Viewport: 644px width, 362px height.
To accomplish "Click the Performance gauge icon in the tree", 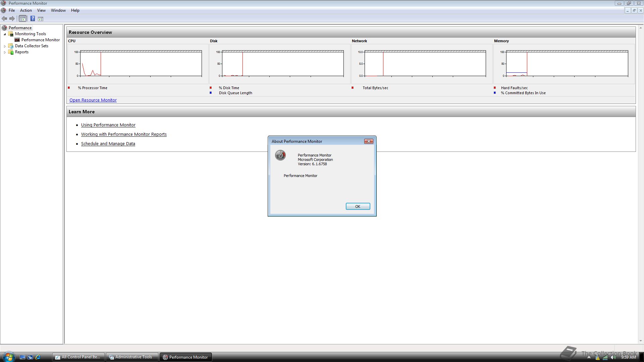I will [x=4, y=28].
